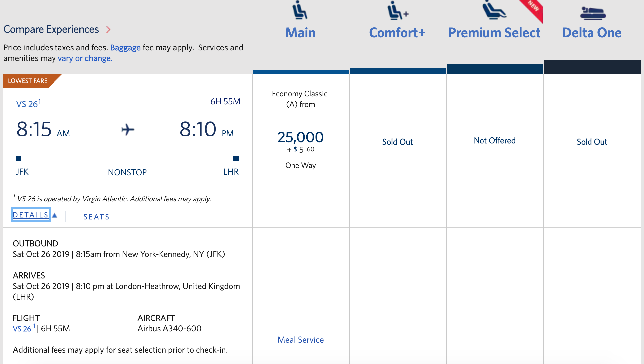The width and height of the screenshot is (644, 364).
Task: Select the Comfort+ column header
Action: 397,33
